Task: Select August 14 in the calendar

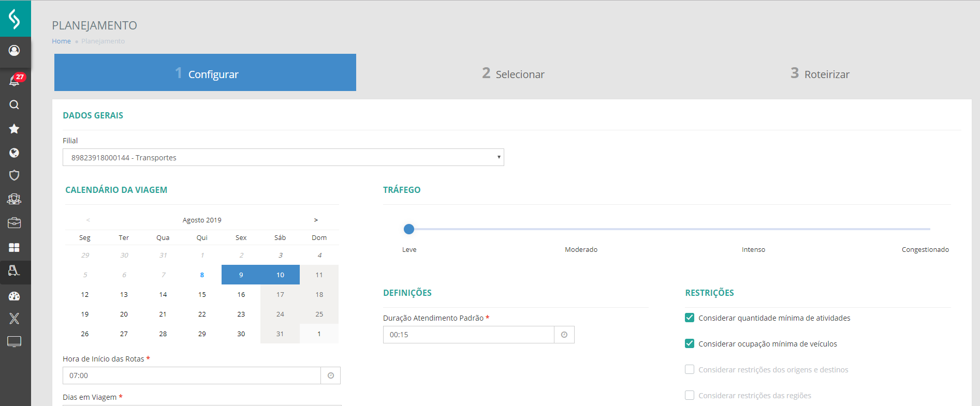Action: click(163, 294)
